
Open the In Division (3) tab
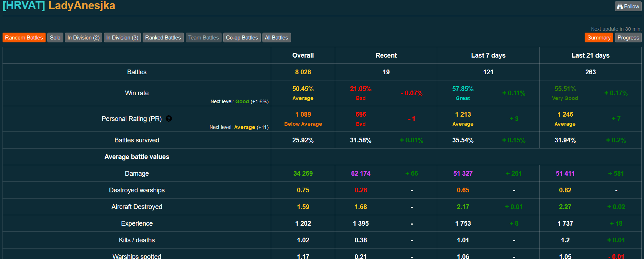(122, 38)
